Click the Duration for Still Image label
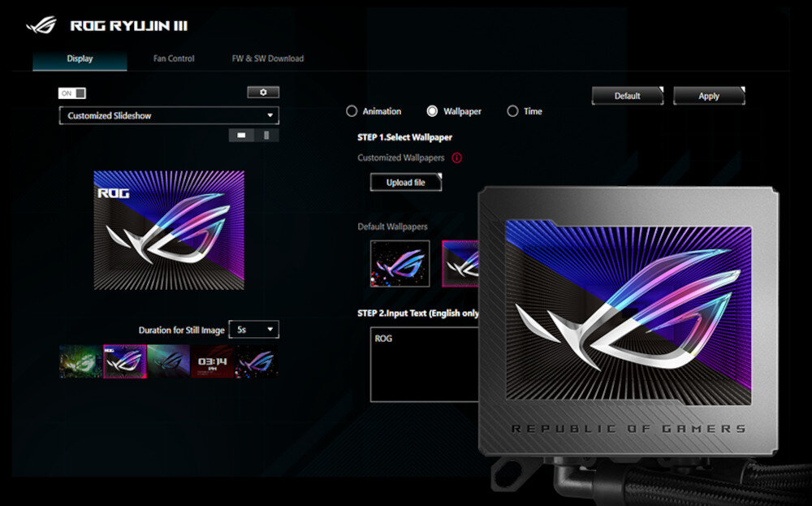The image size is (812, 506). (181, 330)
